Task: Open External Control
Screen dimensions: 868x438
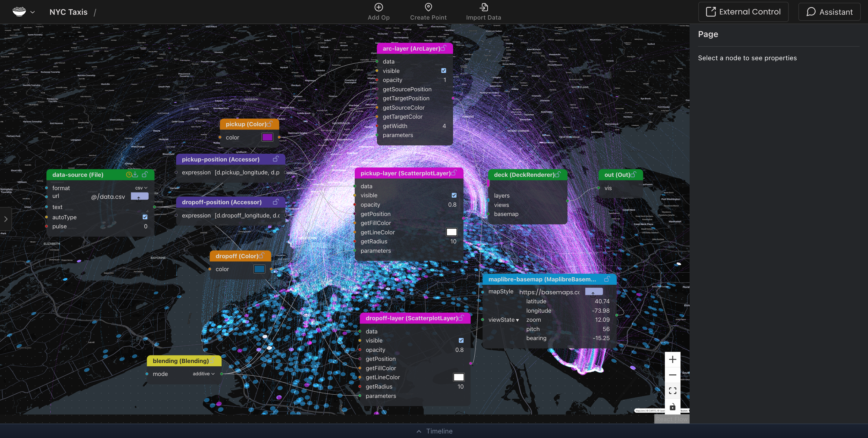Action: pyautogui.click(x=743, y=12)
